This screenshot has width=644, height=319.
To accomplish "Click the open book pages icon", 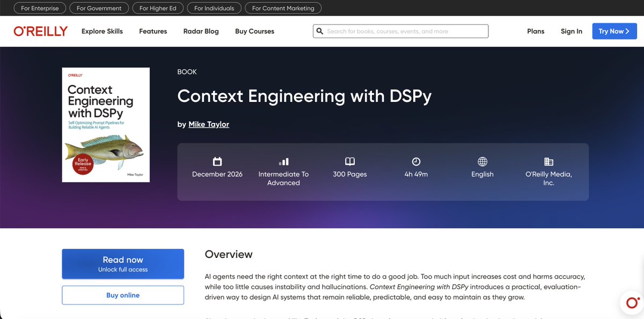I will point(350,161).
